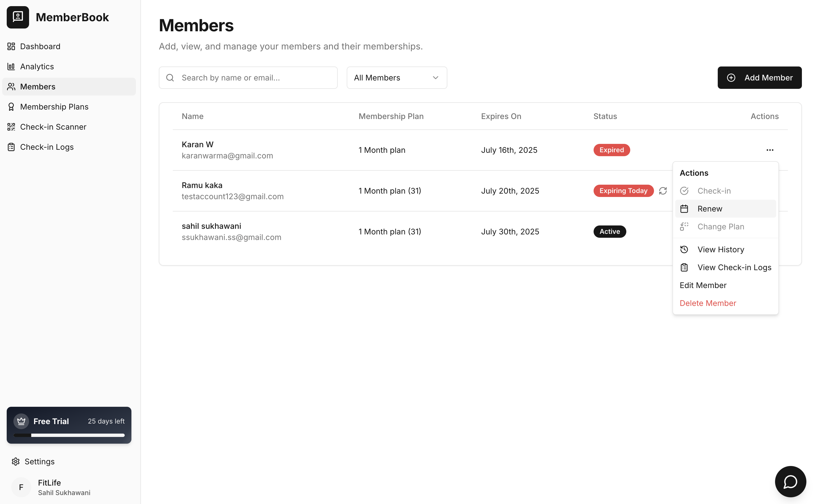
Task: Open the Dashboard sidebar icon
Action: click(x=11, y=46)
